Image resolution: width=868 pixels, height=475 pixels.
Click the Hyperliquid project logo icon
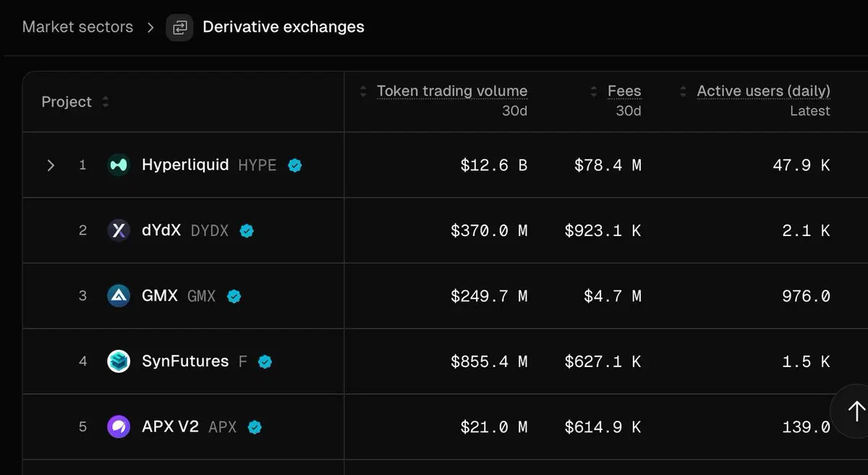(119, 165)
